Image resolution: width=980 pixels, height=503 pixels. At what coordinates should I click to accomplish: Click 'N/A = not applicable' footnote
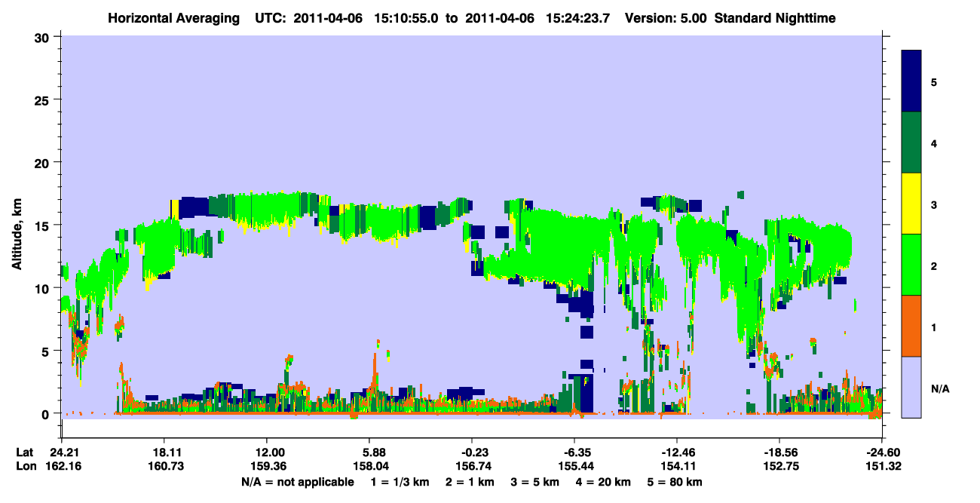click(x=297, y=482)
